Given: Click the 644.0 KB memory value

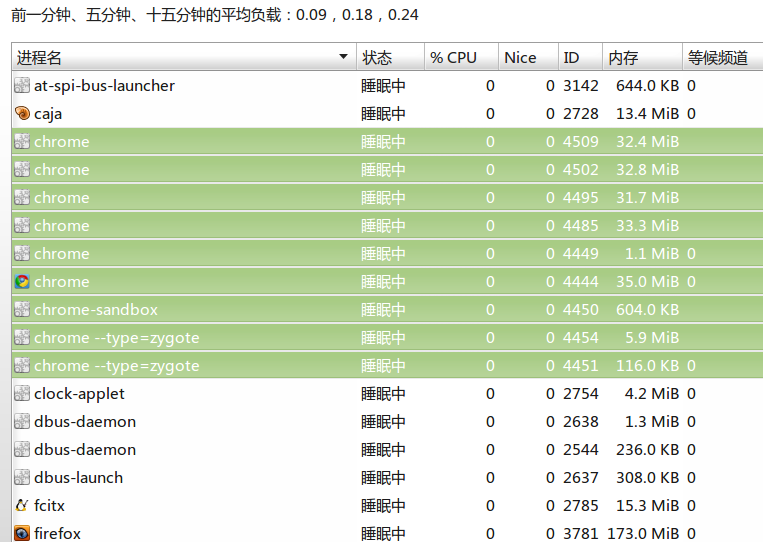Looking at the screenshot, I should [x=647, y=86].
